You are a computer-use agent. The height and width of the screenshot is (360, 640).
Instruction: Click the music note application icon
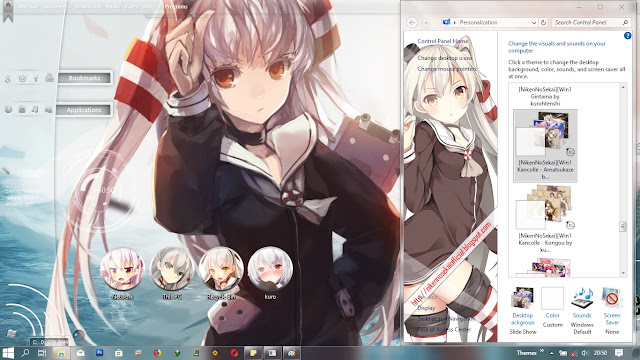click(x=35, y=109)
